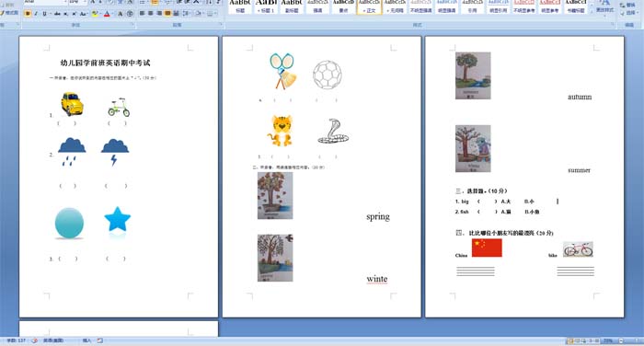Click the yellow text highlight color icon
Screen dimensions: 644x346
(96, 14)
